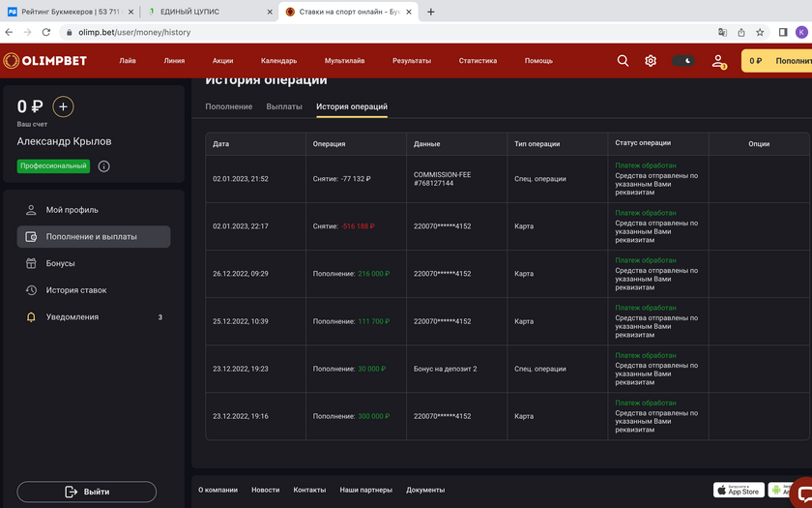Click the plus add-funds circle icon
Screen dimensions: 812x508
tap(63, 106)
